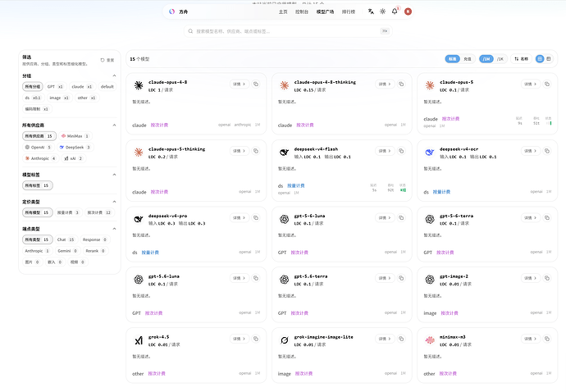Collapse the 分组 filter section
566x392 pixels.
(114, 75)
